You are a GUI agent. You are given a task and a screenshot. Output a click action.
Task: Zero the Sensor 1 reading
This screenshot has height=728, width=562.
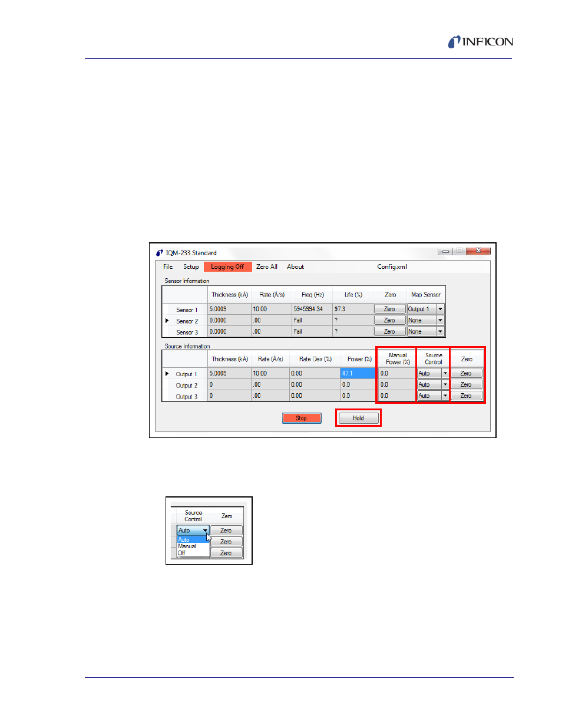(x=389, y=309)
